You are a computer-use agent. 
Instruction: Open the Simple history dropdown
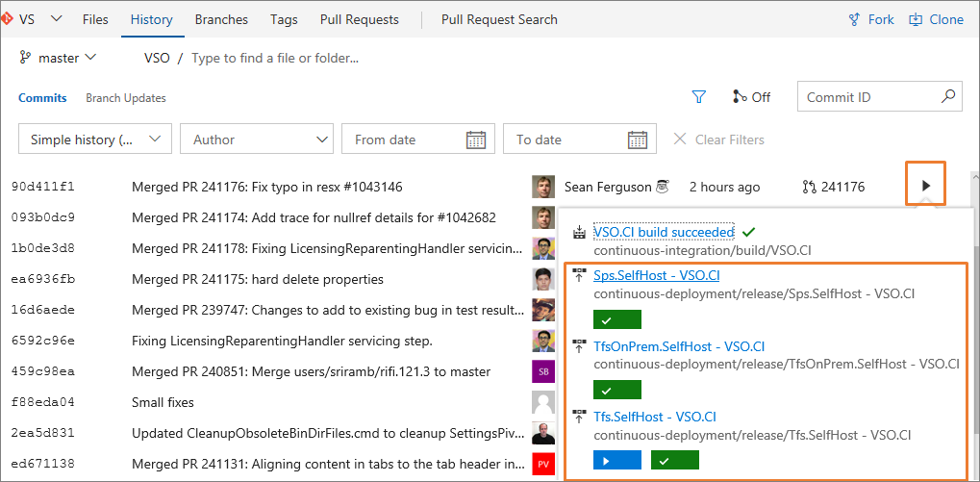(x=95, y=139)
